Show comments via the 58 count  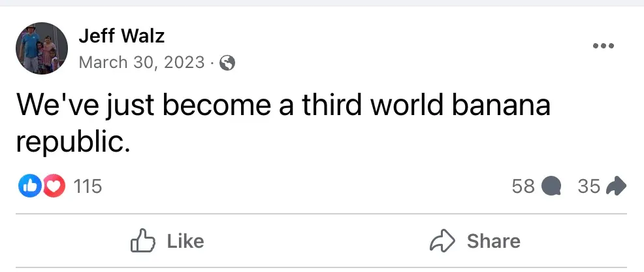[x=523, y=186]
